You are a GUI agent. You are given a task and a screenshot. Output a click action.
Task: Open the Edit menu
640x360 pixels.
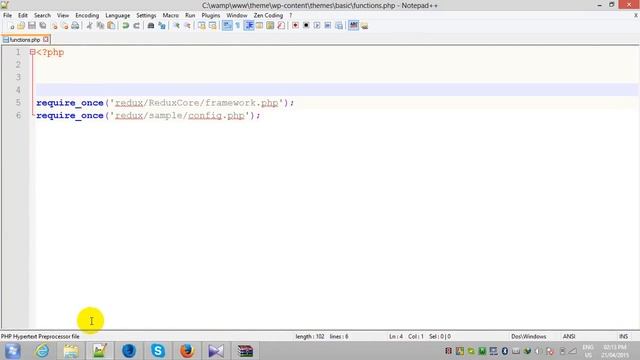pos(23,15)
